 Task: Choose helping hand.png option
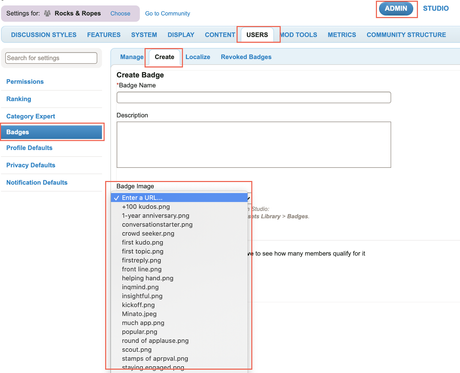(179, 278)
